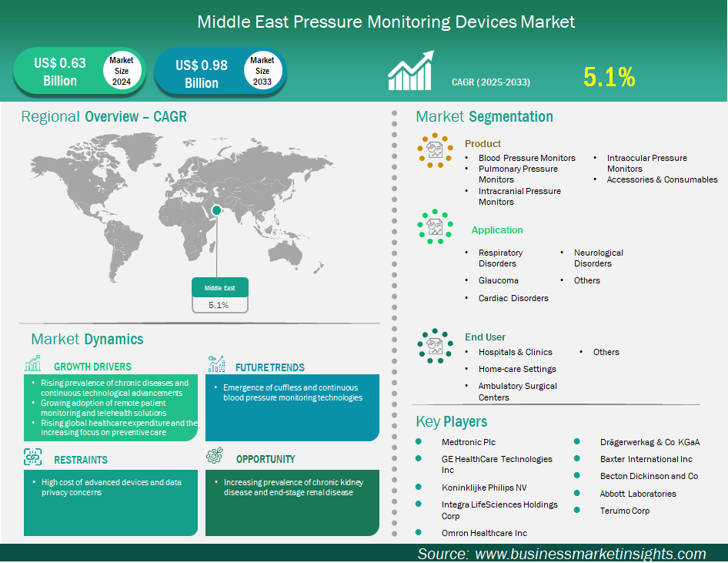Click the bullet dot beside Koninklijke Philips NV
Image resolution: width=728 pixels, height=563 pixels.
[x=419, y=487]
